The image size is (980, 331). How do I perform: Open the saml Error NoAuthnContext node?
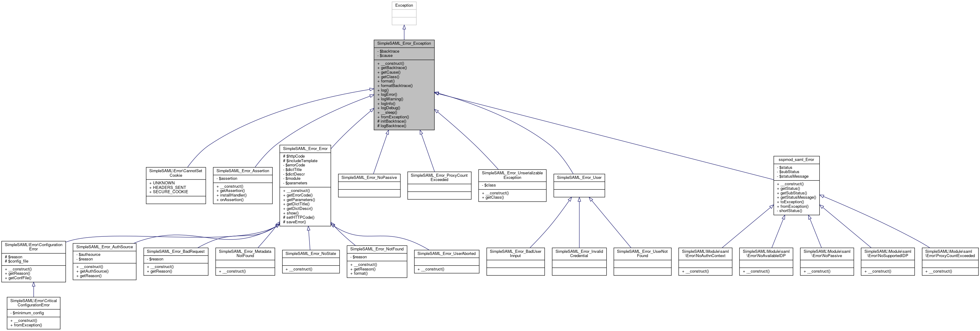tap(705, 262)
